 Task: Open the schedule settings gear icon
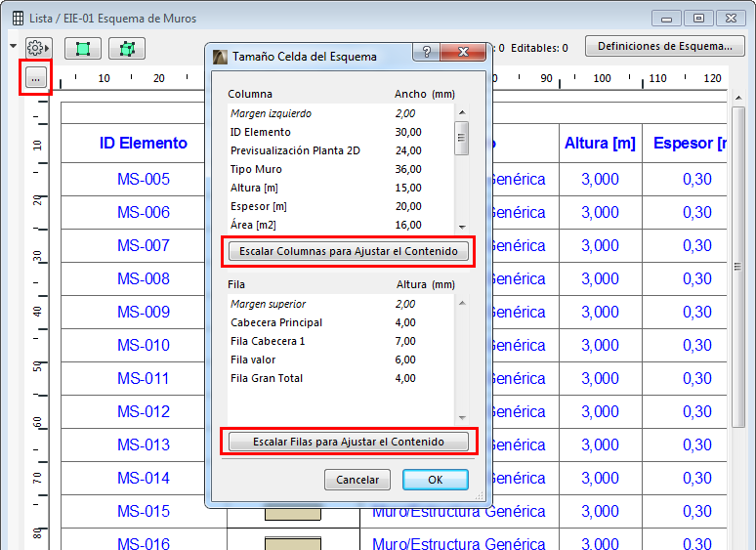point(38,48)
